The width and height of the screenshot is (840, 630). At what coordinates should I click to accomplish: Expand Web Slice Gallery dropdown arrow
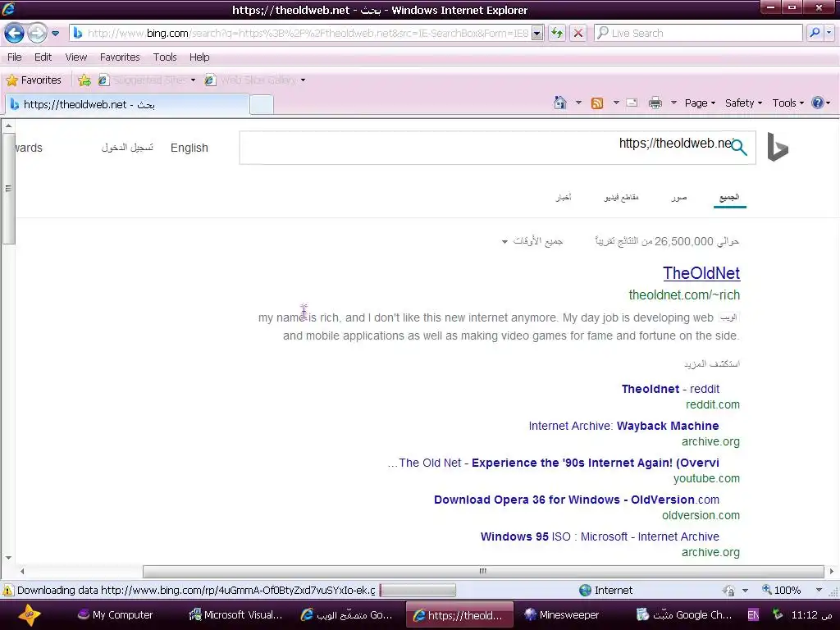[304, 80]
